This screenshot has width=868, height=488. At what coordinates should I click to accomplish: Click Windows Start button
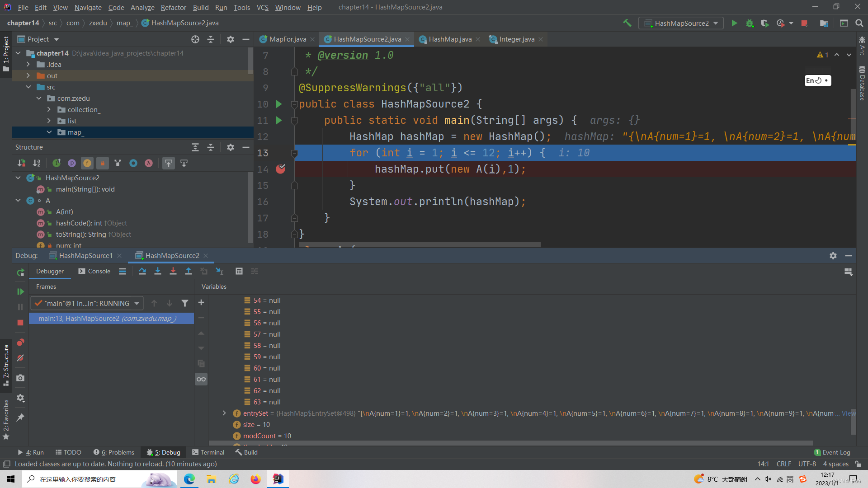tap(11, 479)
